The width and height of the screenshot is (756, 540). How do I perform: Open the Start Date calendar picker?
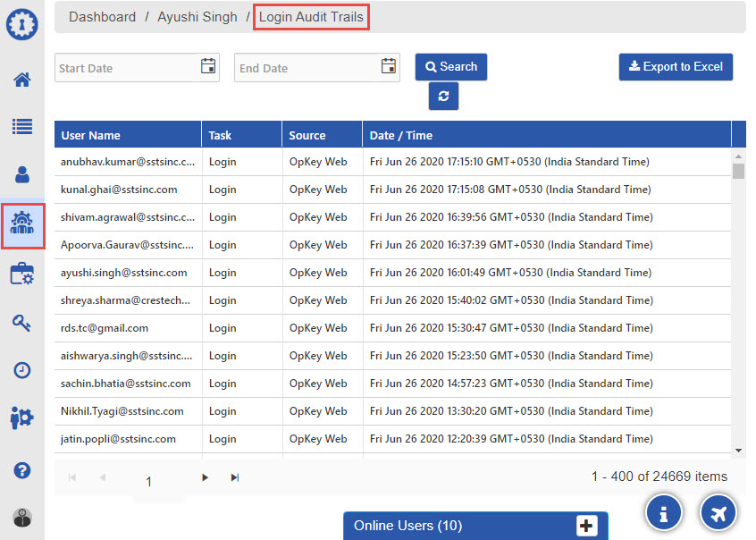(x=208, y=66)
